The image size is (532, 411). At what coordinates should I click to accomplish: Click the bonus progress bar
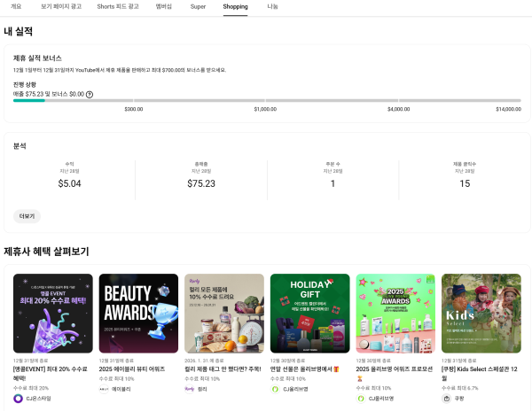pos(266,101)
